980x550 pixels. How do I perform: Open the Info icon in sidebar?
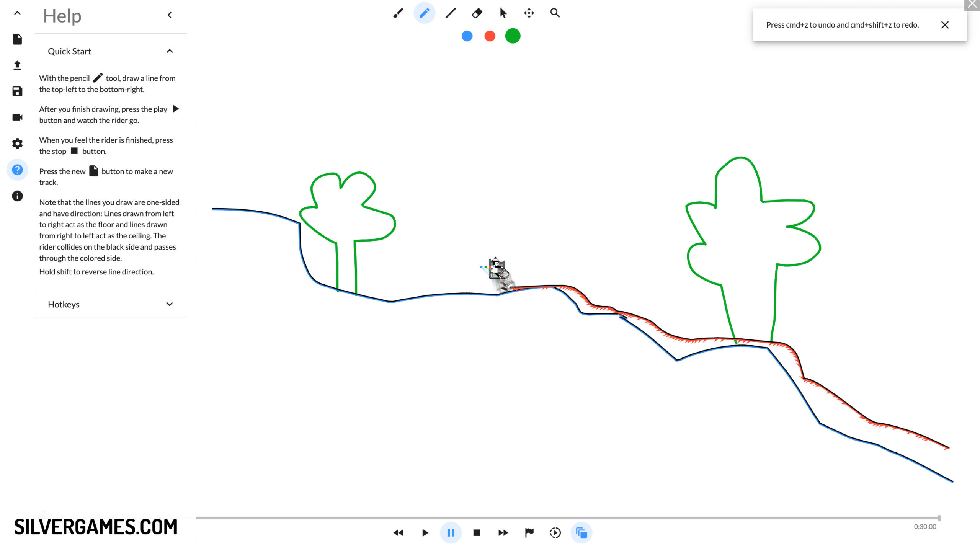click(x=17, y=196)
